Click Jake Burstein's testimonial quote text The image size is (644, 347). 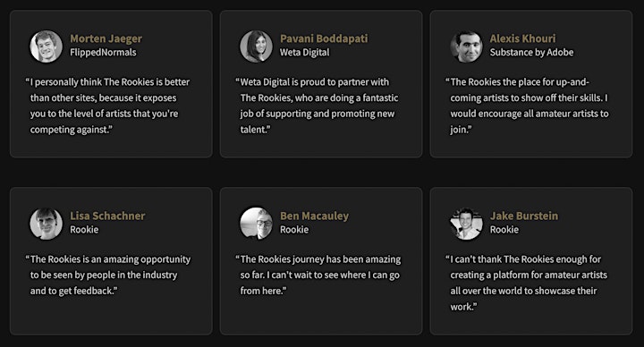(x=527, y=283)
